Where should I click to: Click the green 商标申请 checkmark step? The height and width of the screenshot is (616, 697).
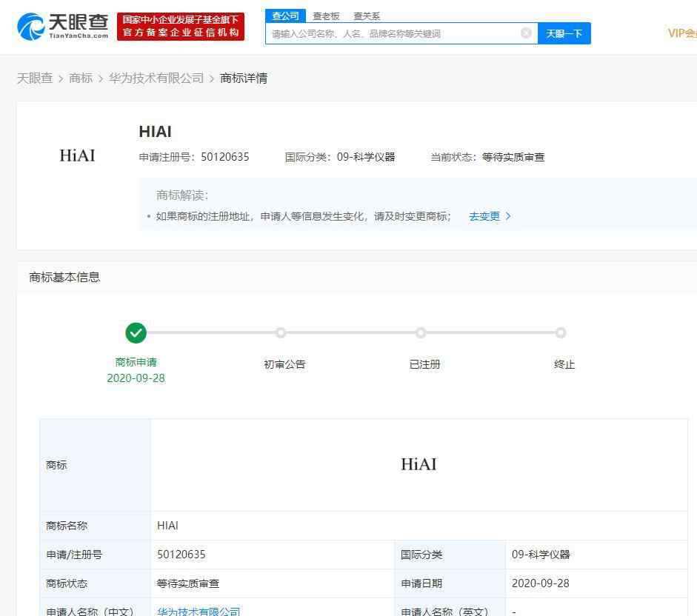click(x=136, y=333)
